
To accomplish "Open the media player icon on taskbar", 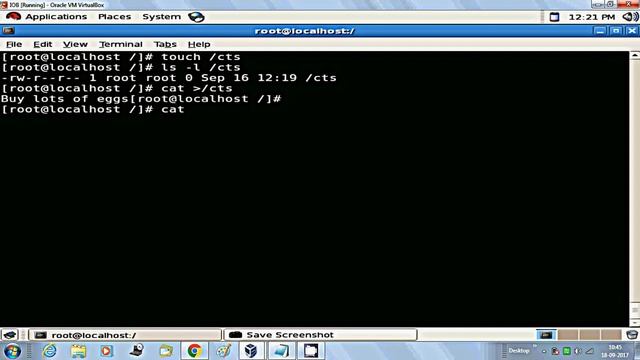I will [107, 351].
